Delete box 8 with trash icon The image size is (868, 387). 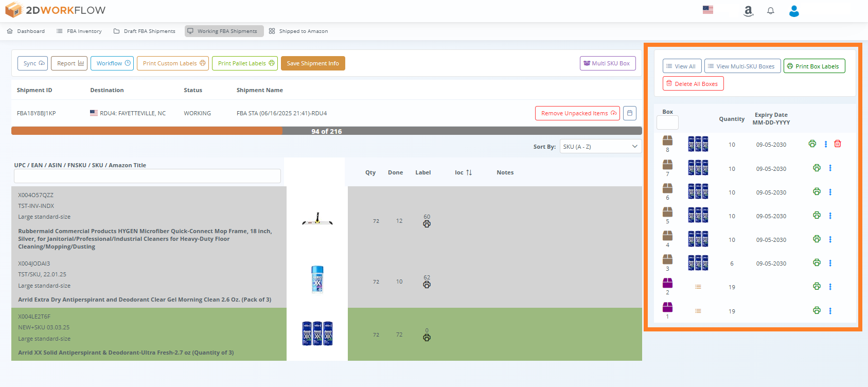[837, 144]
